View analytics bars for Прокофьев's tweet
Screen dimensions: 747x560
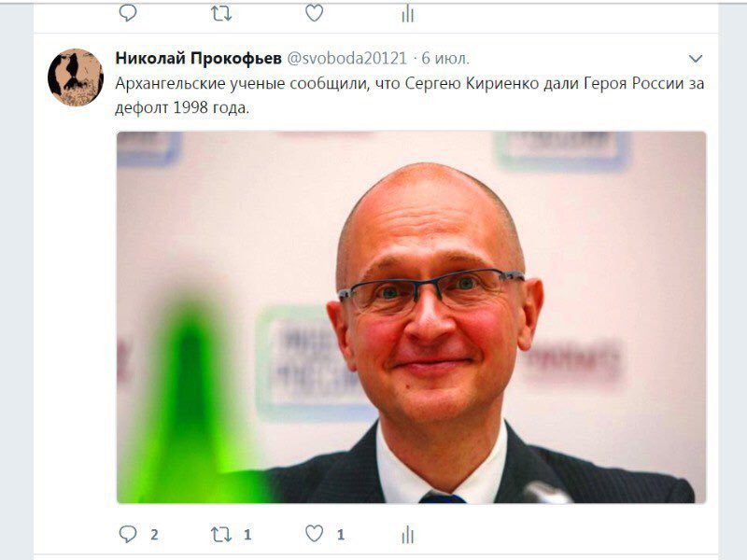click(x=408, y=534)
